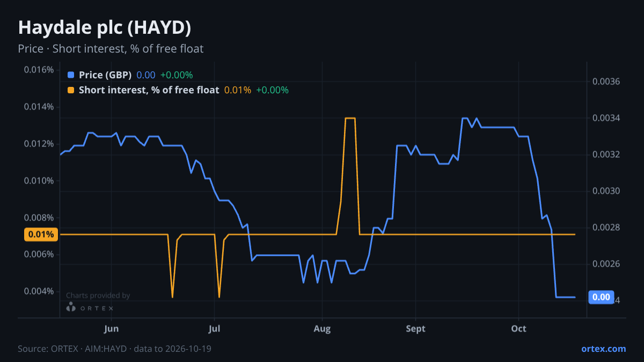The image size is (644, 362).
Task: Click the 0.004% left axis label
Action: tap(38, 291)
